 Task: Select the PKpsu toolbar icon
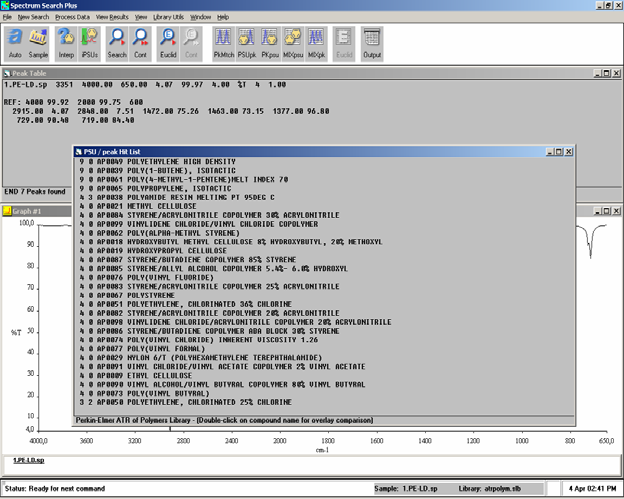click(270, 44)
